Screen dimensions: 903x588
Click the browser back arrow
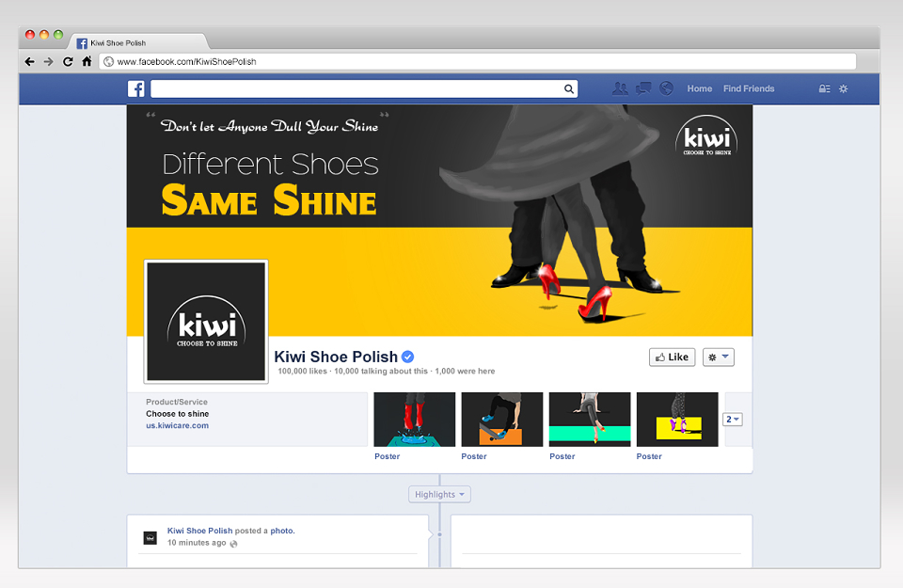(x=30, y=61)
